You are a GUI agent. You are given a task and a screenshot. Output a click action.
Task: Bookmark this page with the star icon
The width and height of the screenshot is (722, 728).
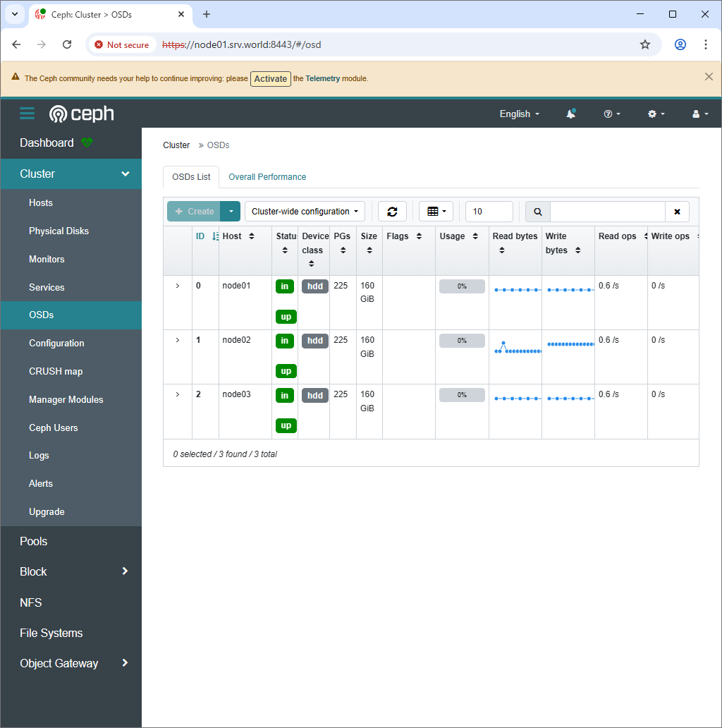pos(644,44)
